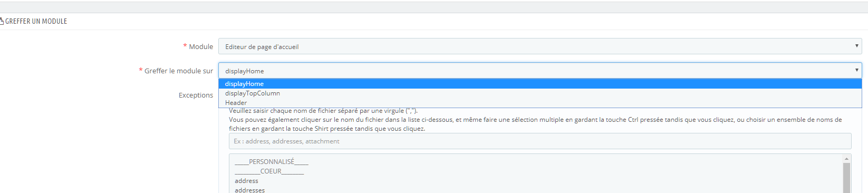Click the help text about Ctrl multiple selection
Screen dimensions: 868x193
(535, 124)
